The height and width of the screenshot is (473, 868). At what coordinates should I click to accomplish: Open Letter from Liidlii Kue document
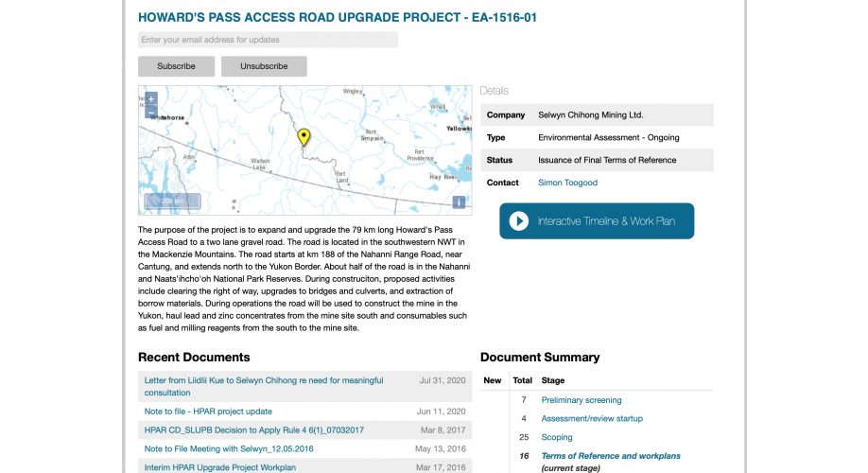point(264,387)
